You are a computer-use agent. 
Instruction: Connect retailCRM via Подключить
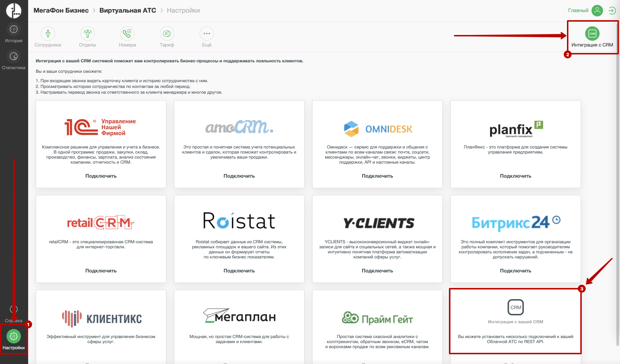pos(101,271)
